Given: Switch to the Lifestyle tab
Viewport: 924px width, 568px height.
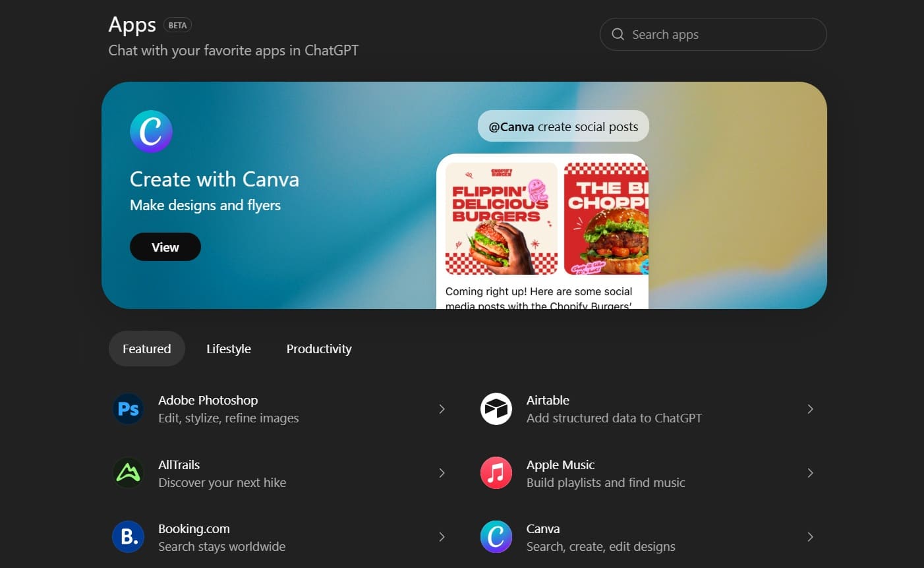Looking at the screenshot, I should [x=228, y=349].
